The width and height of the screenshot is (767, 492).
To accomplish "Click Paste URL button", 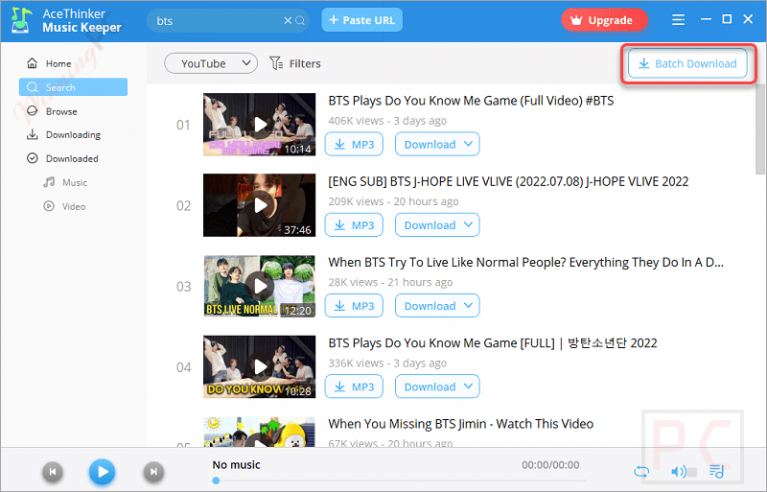I will [362, 20].
